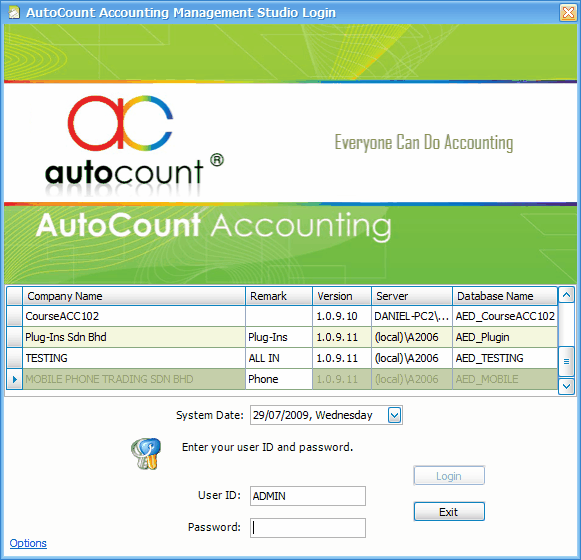Sort by Remark column header

tap(279, 296)
